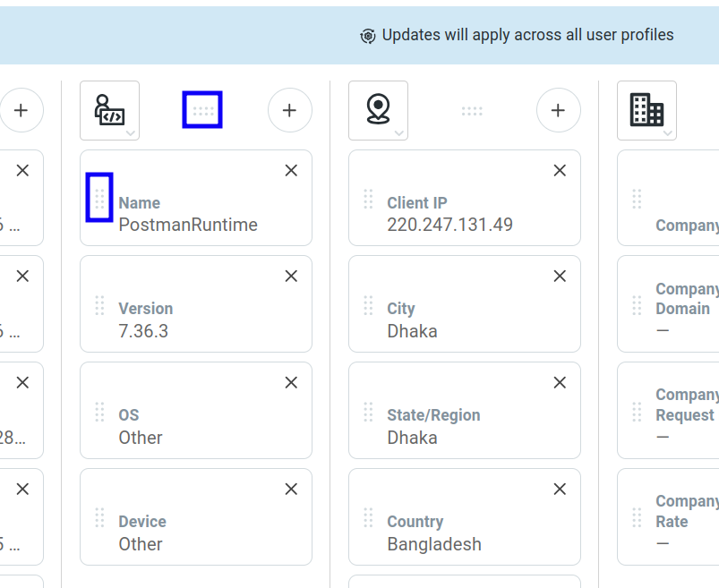Click the highlighted drag handle on the Name card
The height and width of the screenshot is (588, 719).
point(98,197)
